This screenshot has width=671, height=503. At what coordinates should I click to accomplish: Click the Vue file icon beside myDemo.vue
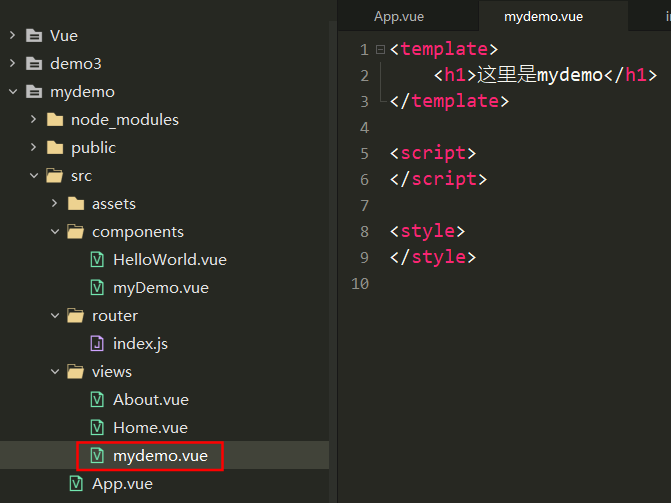(x=97, y=287)
